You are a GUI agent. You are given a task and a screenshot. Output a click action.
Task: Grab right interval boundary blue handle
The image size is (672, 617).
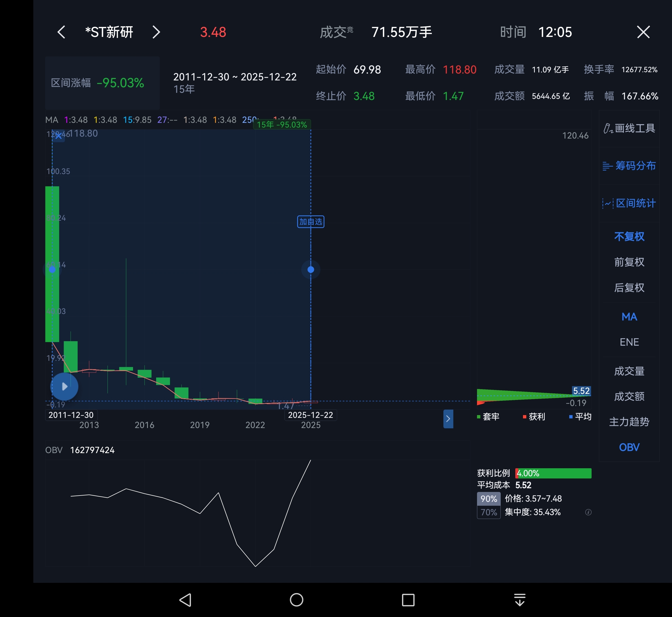click(310, 269)
